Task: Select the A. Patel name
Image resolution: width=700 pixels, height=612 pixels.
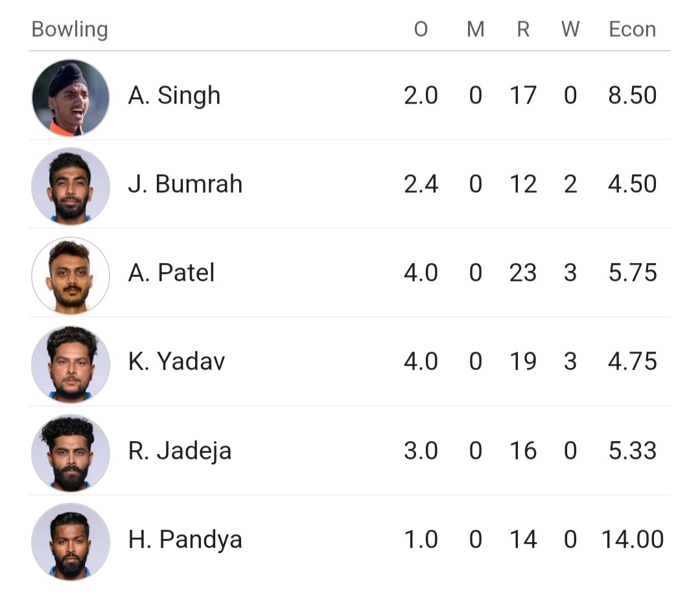Action: [171, 273]
